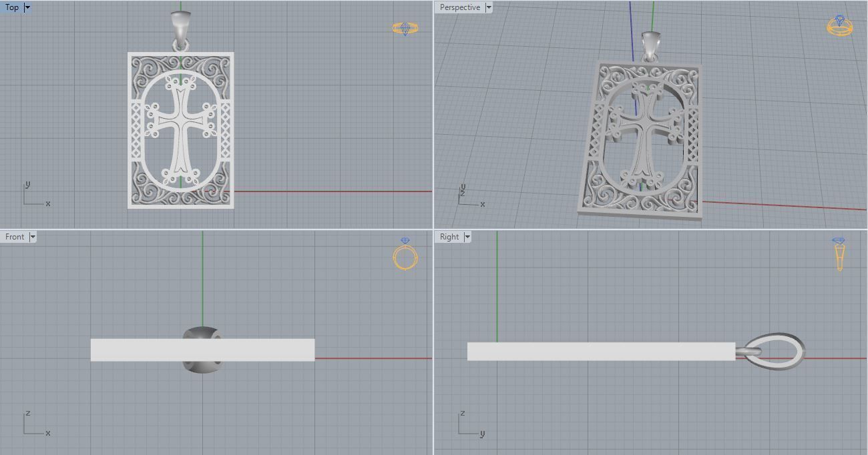The height and width of the screenshot is (455, 868).
Task: Click the cross center in Top viewport
Action: coord(180,122)
